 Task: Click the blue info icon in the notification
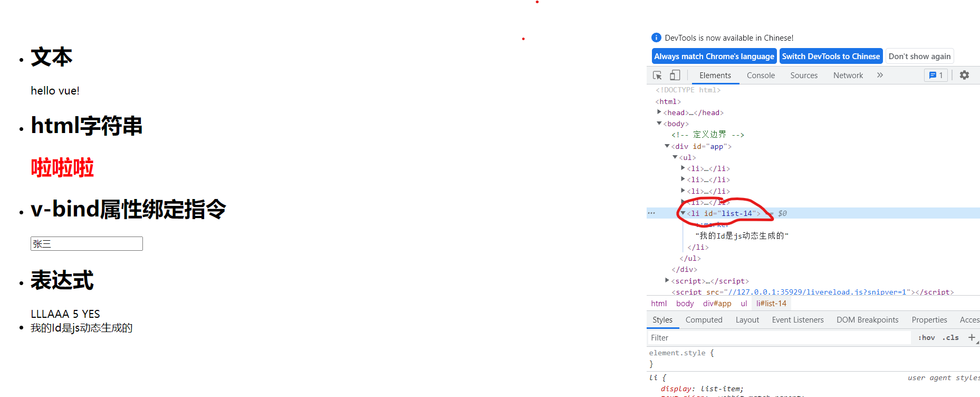tap(656, 37)
